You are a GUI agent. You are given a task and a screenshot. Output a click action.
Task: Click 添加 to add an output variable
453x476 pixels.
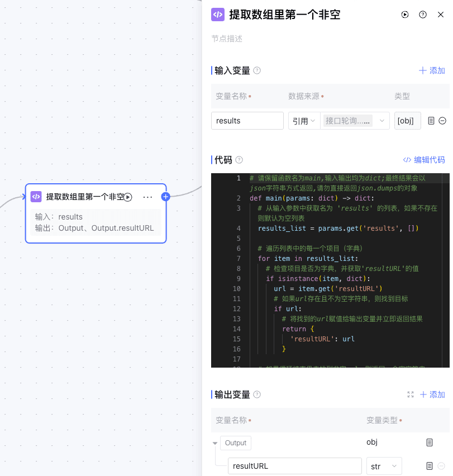point(432,394)
